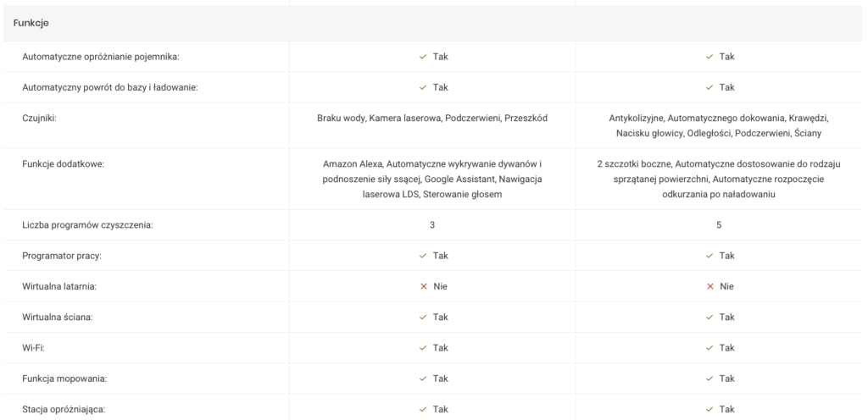The width and height of the screenshot is (868, 420).
Task: Select the right-column Wi-Fi checkmark
Action: [709, 347]
